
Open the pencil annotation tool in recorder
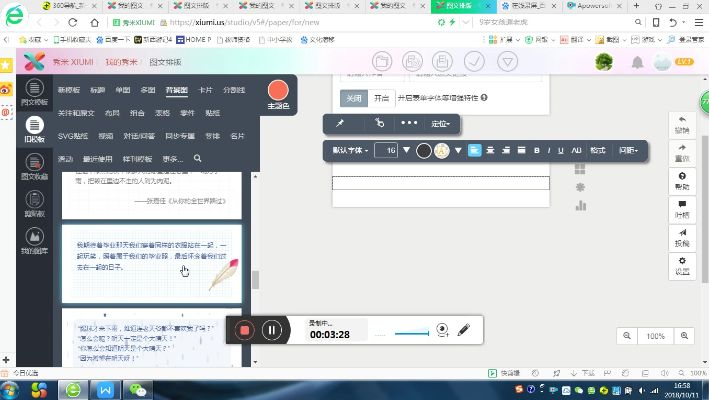pyautogui.click(x=463, y=330)
